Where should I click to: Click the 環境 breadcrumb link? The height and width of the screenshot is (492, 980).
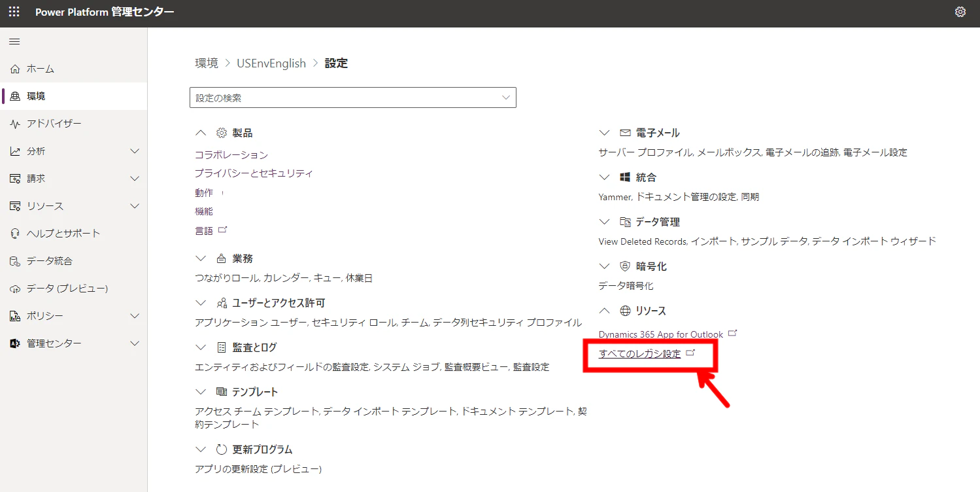click(207, 63)
